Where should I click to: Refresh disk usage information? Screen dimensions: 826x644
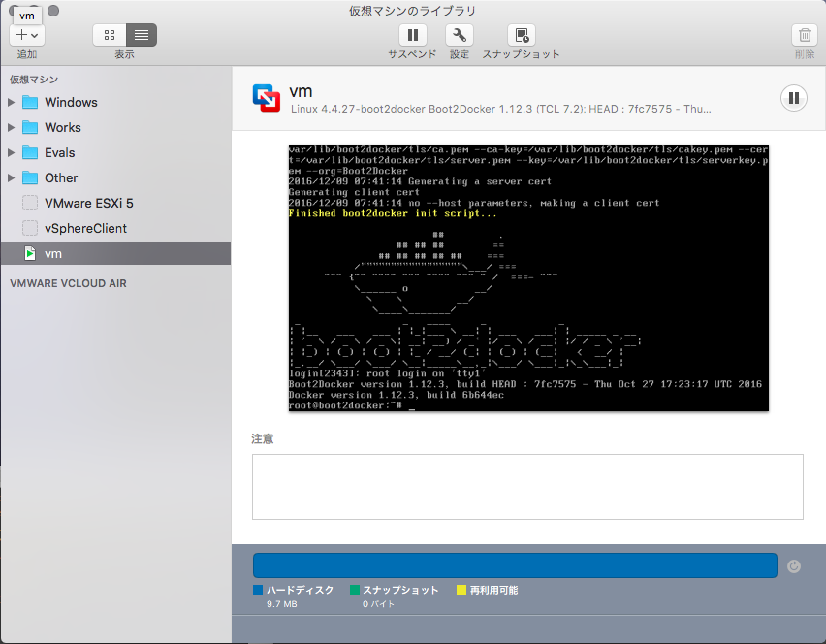[x=794, y=566]
